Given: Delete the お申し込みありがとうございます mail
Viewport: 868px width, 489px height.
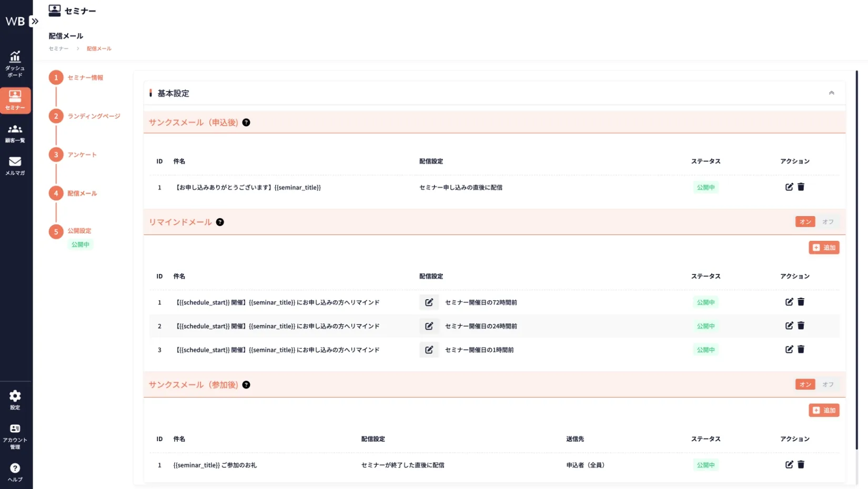Looking at the screenshot, I should (801, 187).
